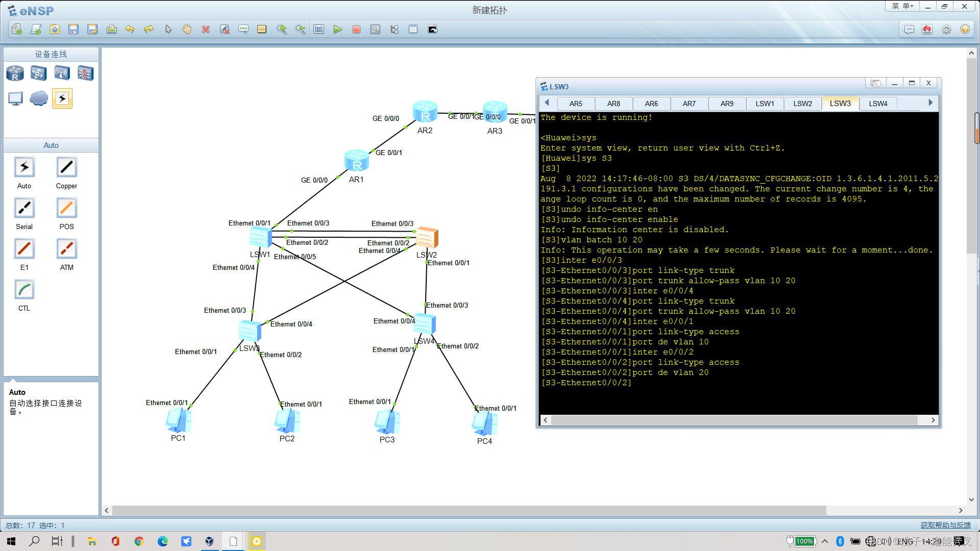
Task: Click the save topology floppy icon
Action: pos(73,30)
